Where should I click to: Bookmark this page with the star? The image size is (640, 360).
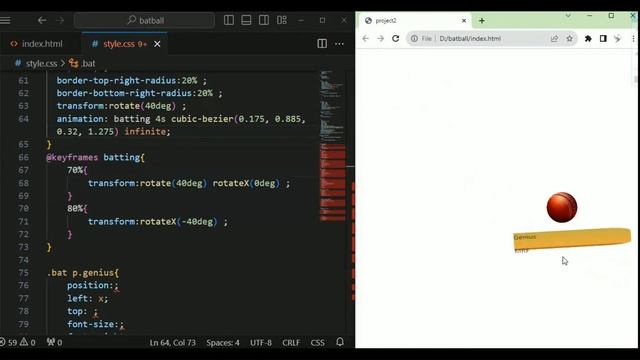click(569, 38)
